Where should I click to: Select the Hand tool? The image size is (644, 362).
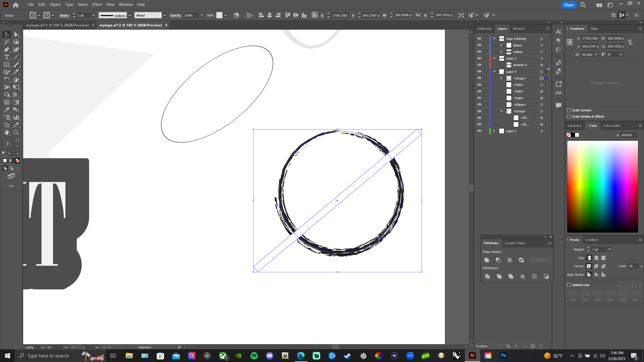[x=6, y=132]
